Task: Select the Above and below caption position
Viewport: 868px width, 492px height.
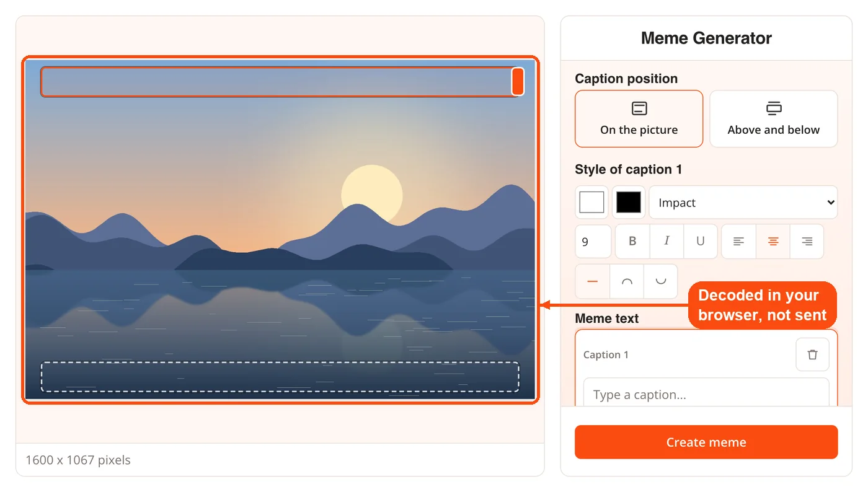Action: (x=773, y=119)
